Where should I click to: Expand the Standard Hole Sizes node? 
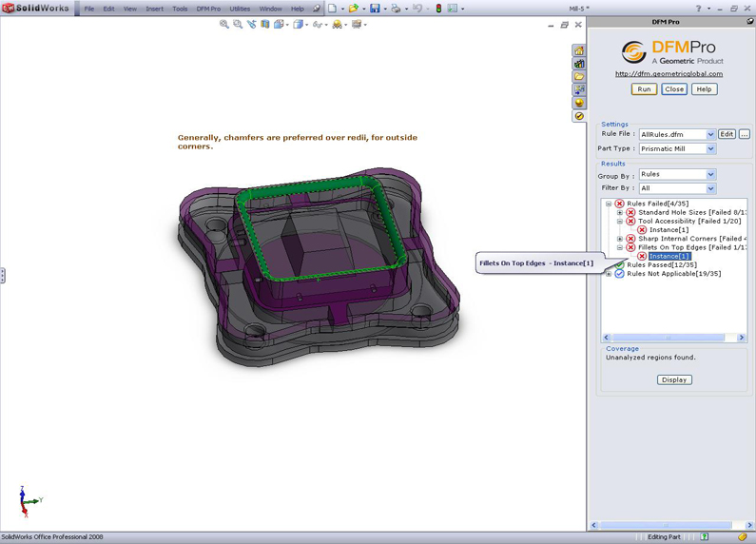click(620, 212)
